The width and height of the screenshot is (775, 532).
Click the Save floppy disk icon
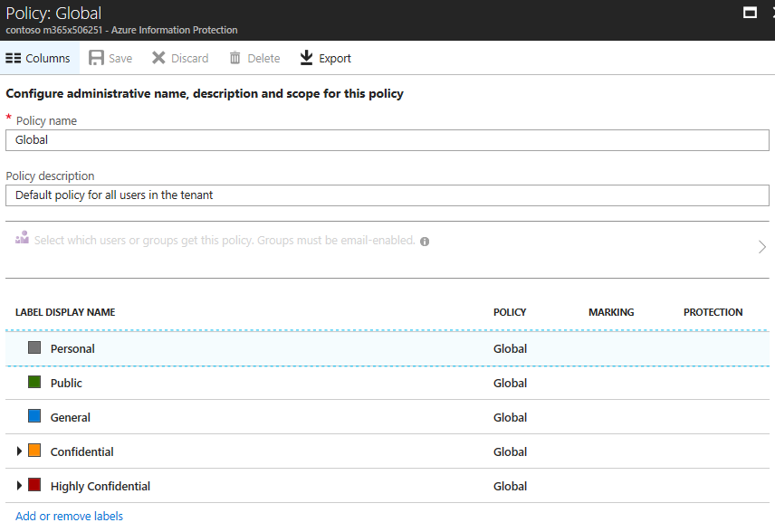point(96,58)
